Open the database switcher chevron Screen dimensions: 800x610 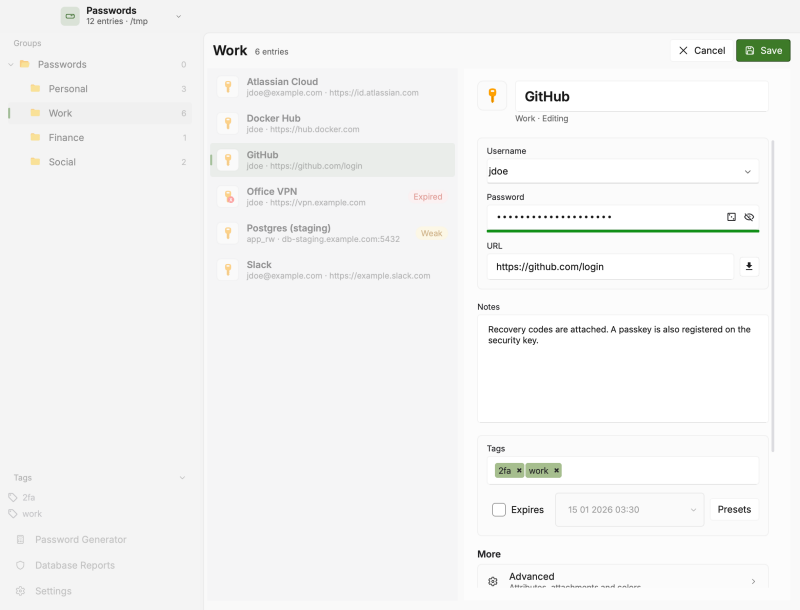point(179,16)
